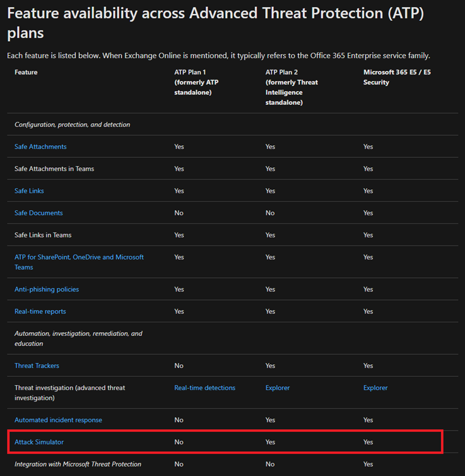Viewport: 465px width, 476px height.
Task: Select the 'Yes' cell for Safe Documents under Microsoft 365 E5
Action: click(x=368, y=213)
